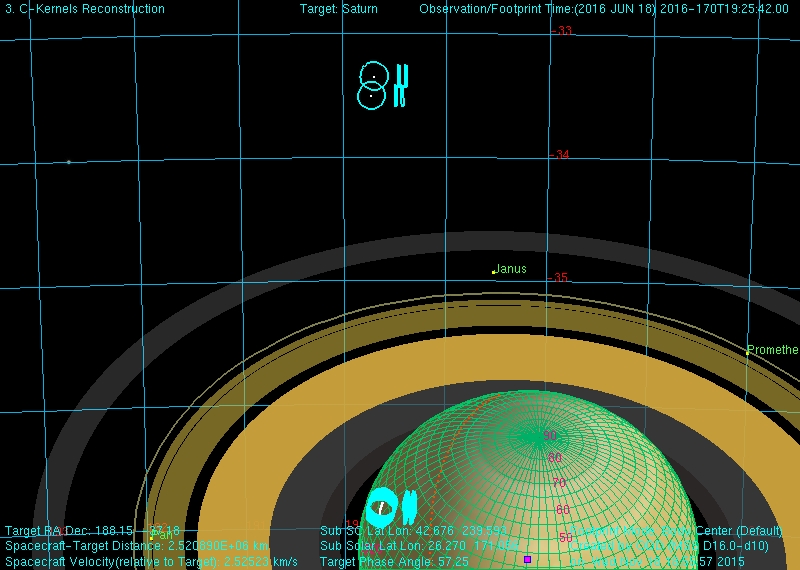
Task: Click the Target Phase Angle readout
Action: click(x=394, y=562)
